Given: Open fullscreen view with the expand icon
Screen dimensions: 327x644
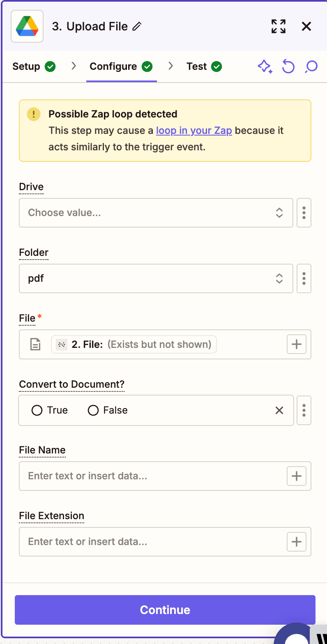Looking at the screenshot, I should 278,26.
